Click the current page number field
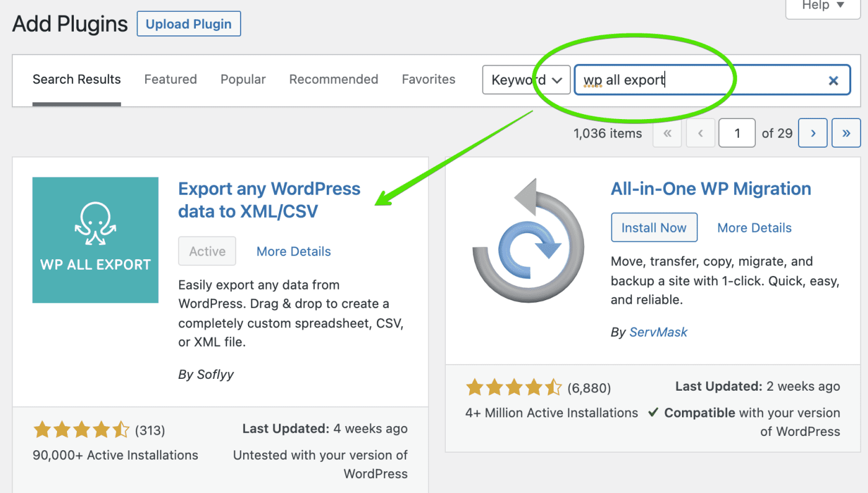This screenshot has width=868, height=493. tap(737, 133)
